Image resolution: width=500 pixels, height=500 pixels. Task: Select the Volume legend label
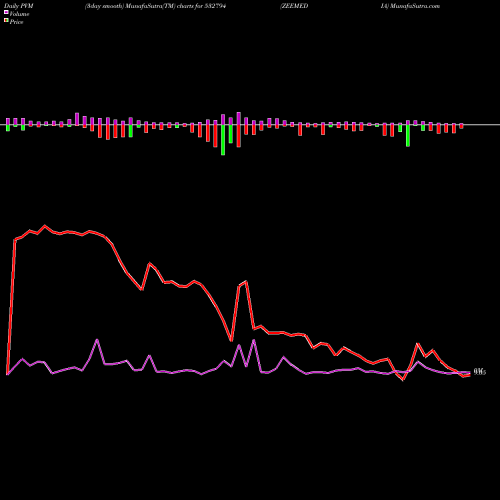[19, 14]
